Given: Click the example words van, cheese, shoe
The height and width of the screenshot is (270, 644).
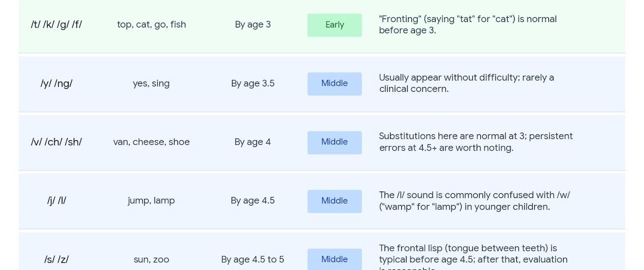Looking at the screenshot, I should click(x=152, y=142).
